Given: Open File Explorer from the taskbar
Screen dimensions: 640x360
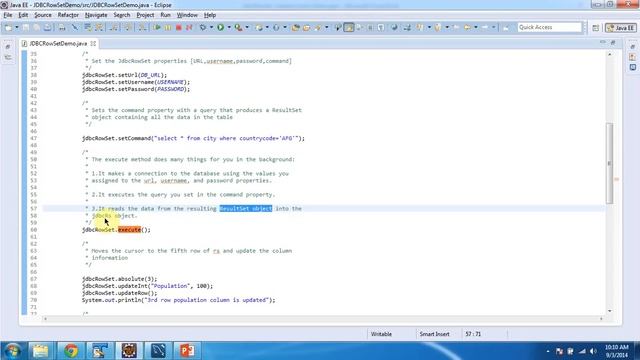Looking at the screenshot, I should pyautogui.click(x=40, y=351).
